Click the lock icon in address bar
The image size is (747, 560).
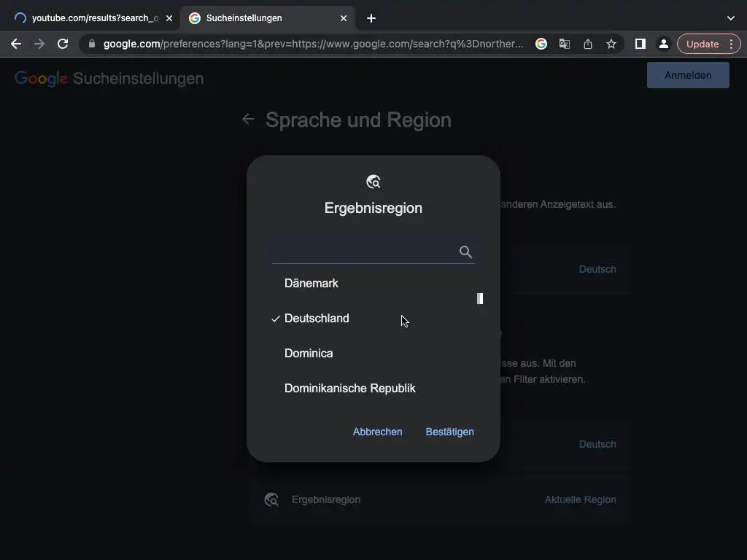pyautogui.click(x=92, y=44)
